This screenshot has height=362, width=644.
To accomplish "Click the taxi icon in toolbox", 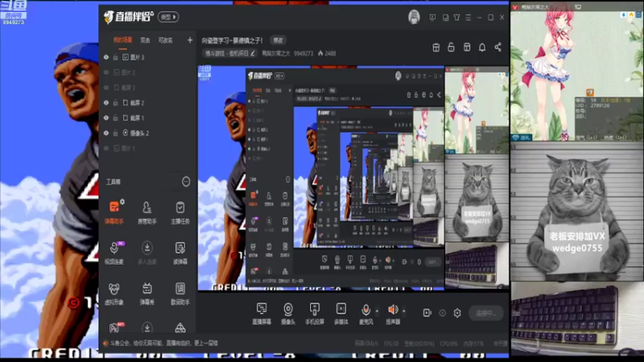I will click(180, 327).
